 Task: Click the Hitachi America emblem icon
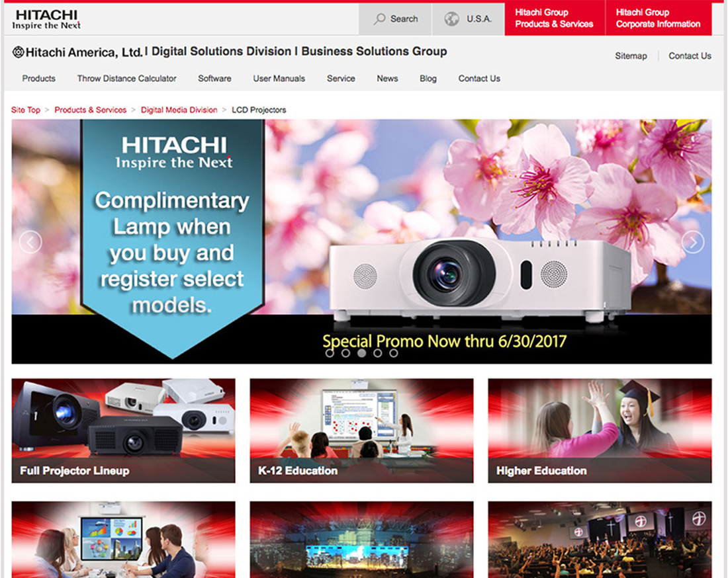tap(18, 52)
